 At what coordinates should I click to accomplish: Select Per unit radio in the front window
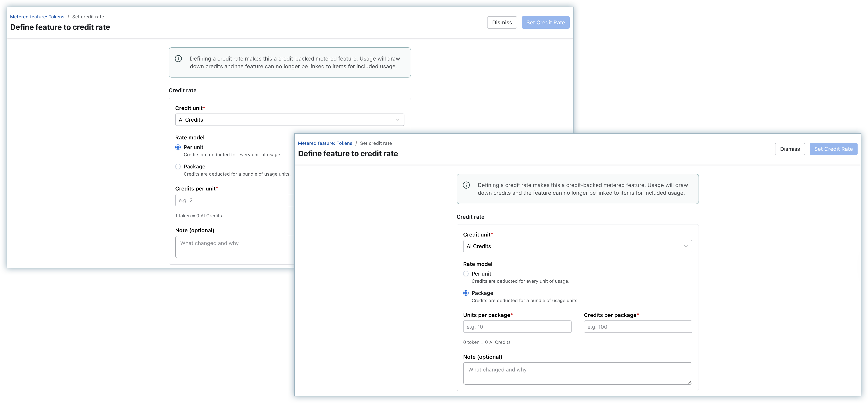tap(466, 274)
